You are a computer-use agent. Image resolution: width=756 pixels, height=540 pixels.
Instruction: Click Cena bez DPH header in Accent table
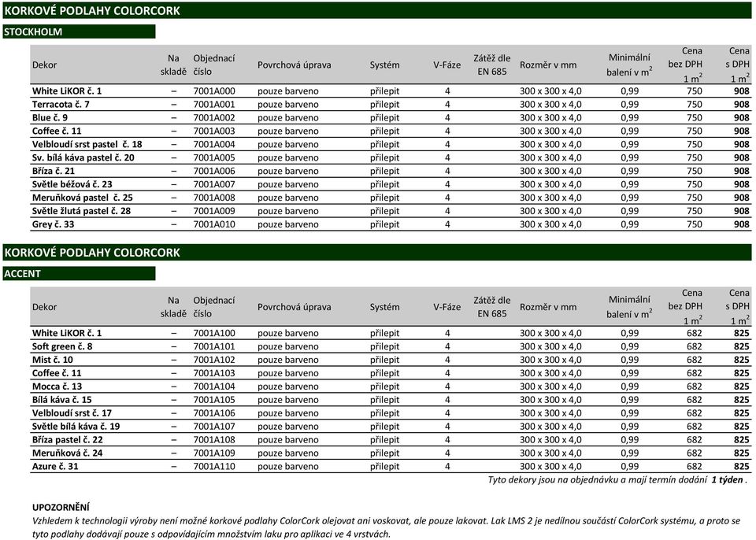(685, 307)
